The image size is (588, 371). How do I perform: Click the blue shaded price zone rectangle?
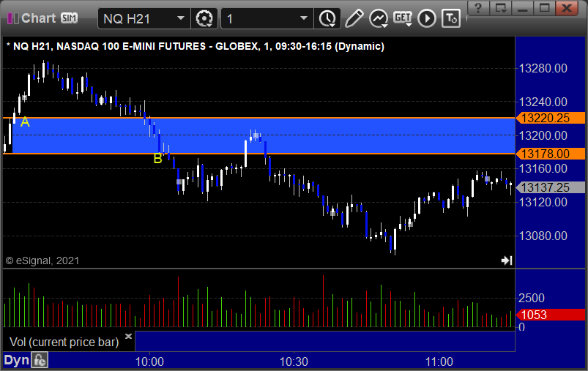pyautogui.click(x=264, y=135)
